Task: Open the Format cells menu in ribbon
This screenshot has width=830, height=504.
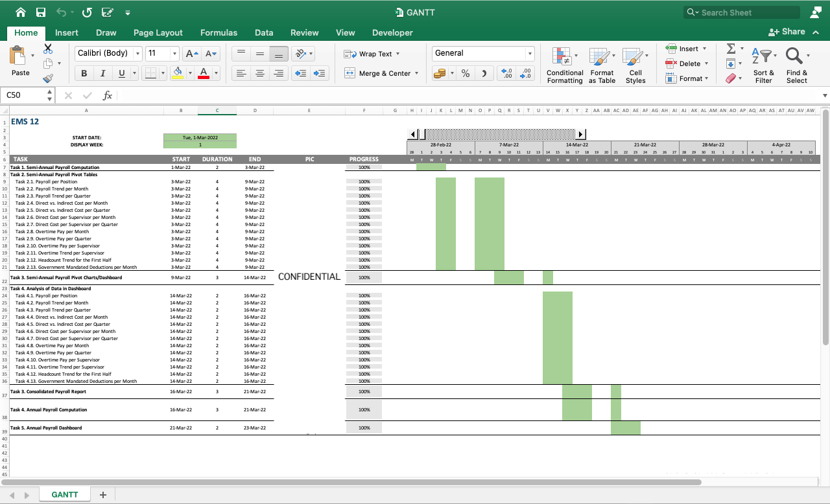Action: [x=686, y=78]
